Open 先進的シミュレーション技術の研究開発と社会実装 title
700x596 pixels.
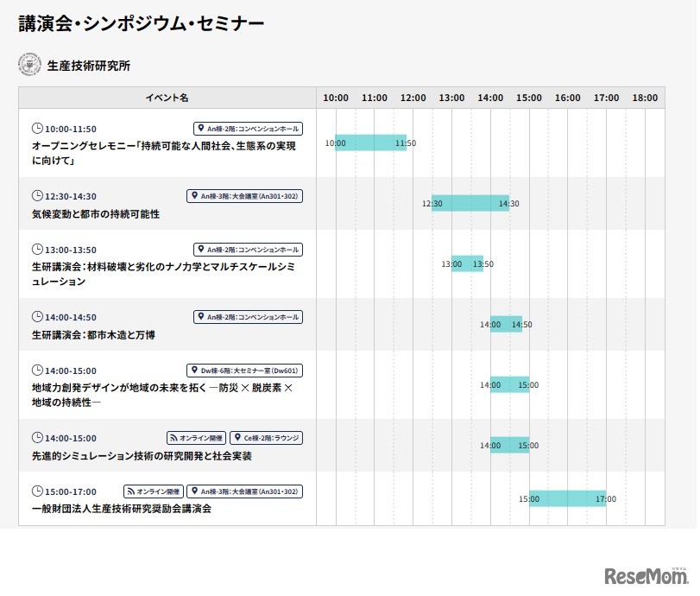coord(142,456)
